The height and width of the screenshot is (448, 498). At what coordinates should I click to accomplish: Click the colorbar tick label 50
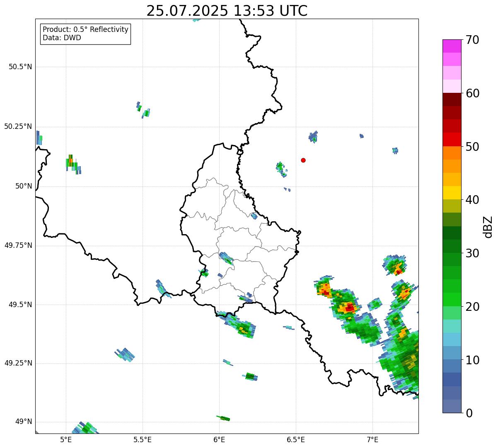coord(472,147)
